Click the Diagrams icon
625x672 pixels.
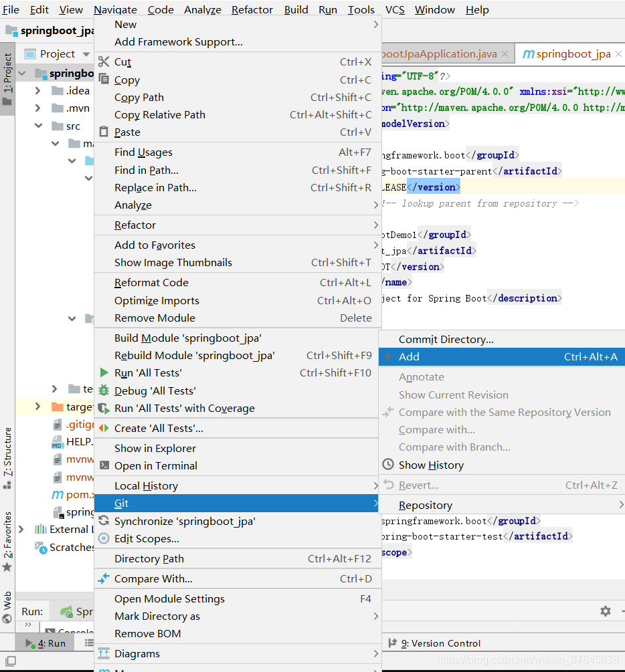click(x=104, y=653)
